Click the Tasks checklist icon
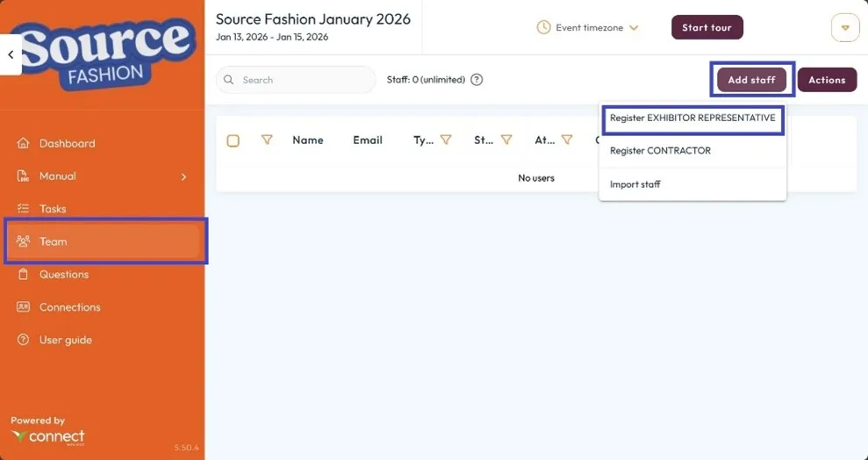The height and width of the screenshot is (460, 868). click(24, 209)
